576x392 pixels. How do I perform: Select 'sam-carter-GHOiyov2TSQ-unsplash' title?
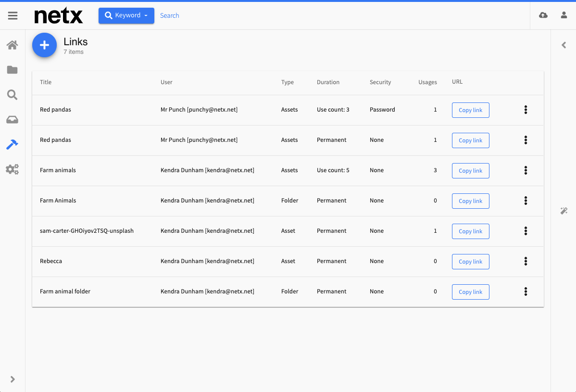pos(87,231)
